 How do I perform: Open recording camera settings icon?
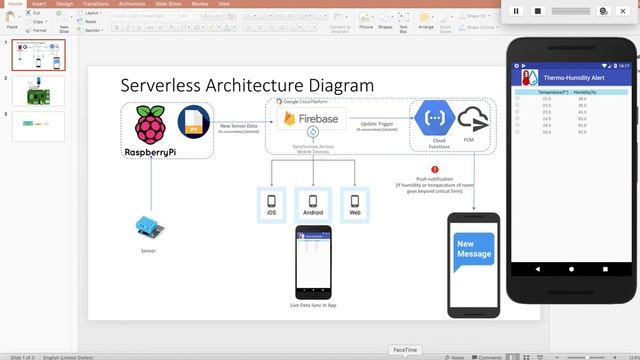[603, 11]
